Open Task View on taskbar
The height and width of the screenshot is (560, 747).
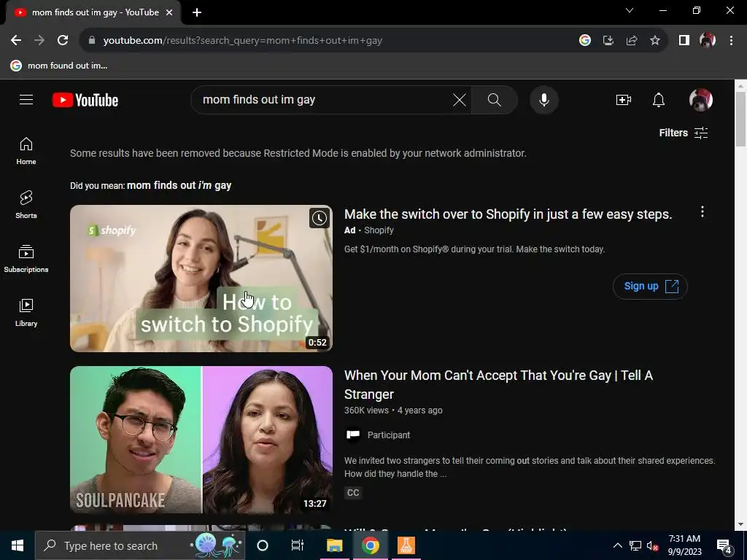coord(298,545)
